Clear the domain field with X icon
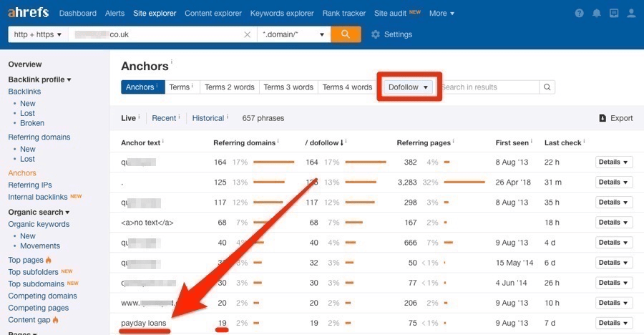The width and height of the screenshot is (644, 335). 247,34
